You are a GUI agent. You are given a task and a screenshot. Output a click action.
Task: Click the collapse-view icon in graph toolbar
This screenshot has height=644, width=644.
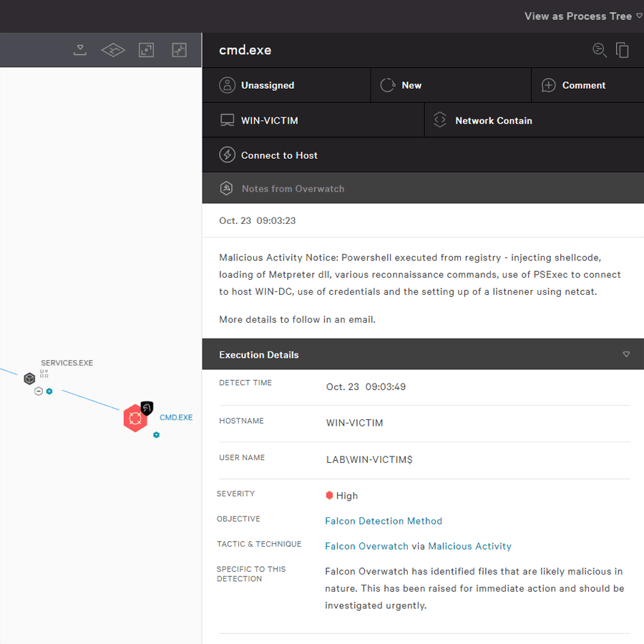[179, 50]
